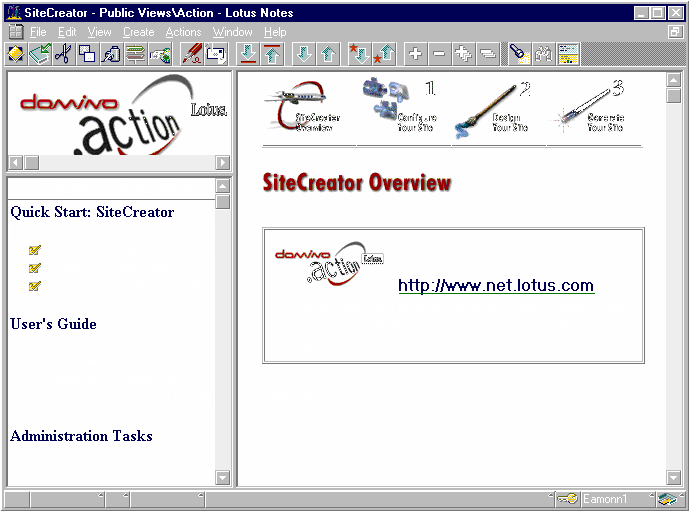Open the SiteCreator Overview airplane graphic
The height and width of the screenshot is (512, 690).
click(303, 107)
